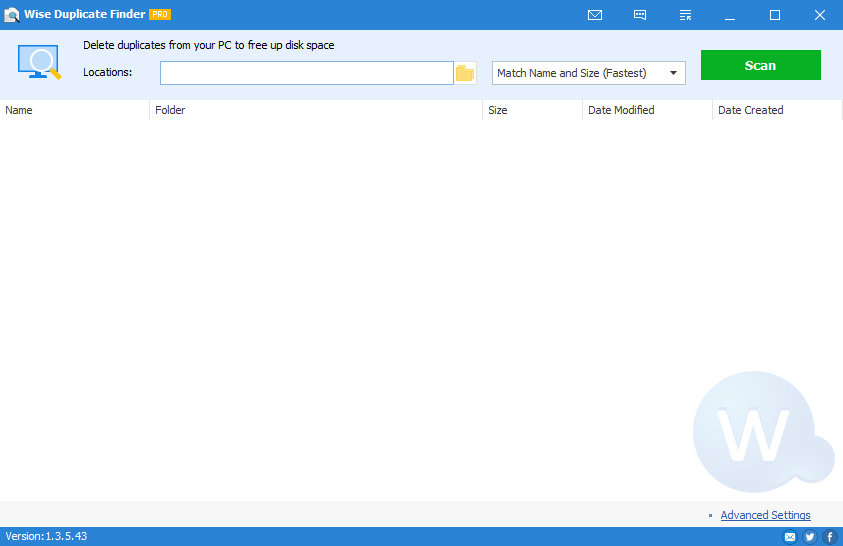Open the email icon in status bar

790,536
